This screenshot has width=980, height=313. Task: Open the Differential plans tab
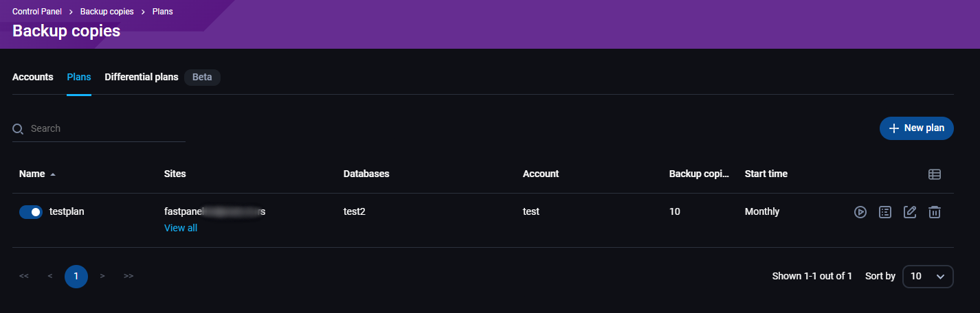(142, 77)
